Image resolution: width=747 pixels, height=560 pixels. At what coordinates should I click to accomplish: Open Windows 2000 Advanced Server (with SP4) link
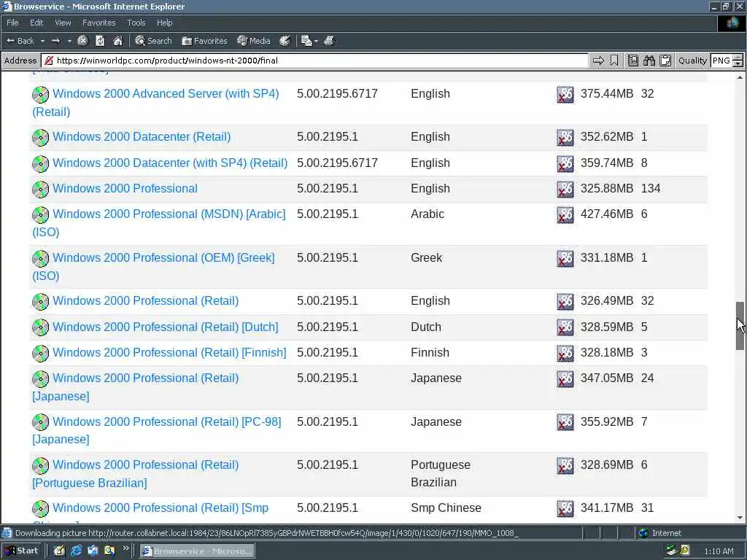[x=156, y=102]
